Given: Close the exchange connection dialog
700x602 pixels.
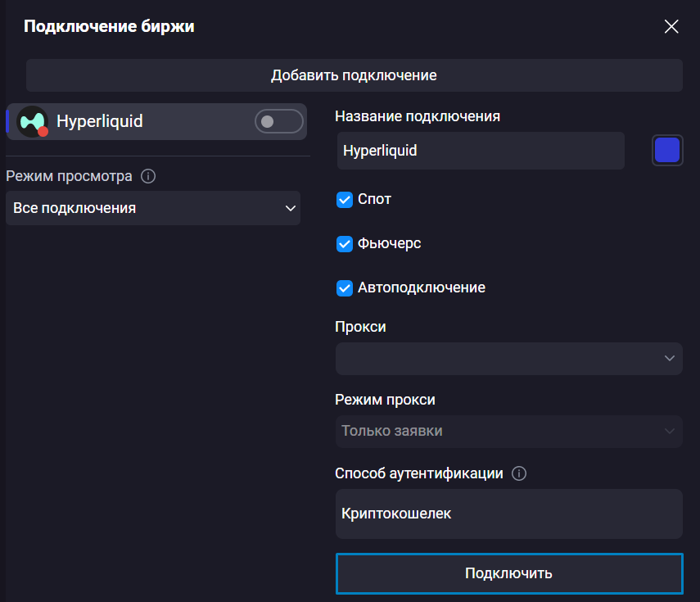Looking at the screenshot, I should [x=671, y=26].
